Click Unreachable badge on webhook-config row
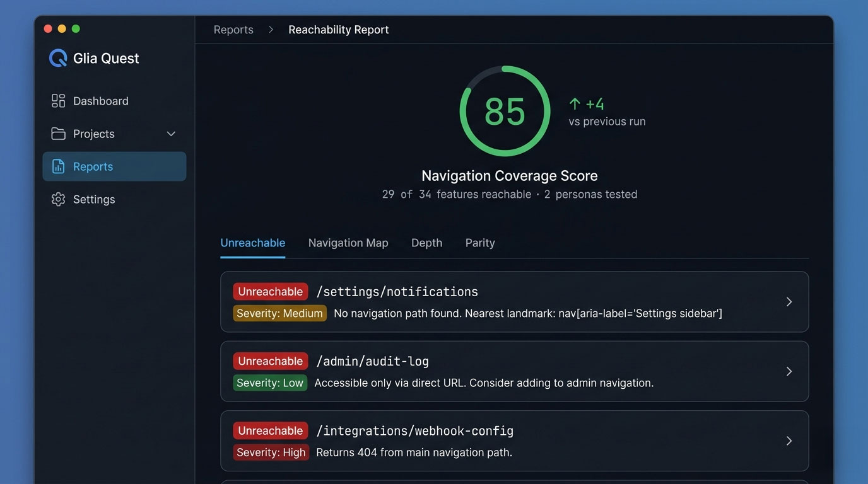868x484 pixels. coord(271,431)
